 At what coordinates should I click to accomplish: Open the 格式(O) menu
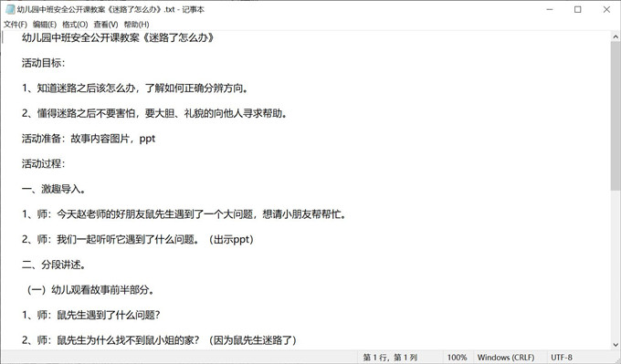click(x=75, y=25)
